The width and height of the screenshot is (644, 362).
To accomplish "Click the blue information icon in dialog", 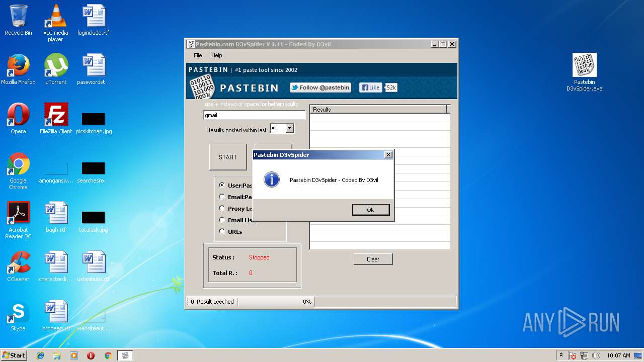I will click(272, 179).
